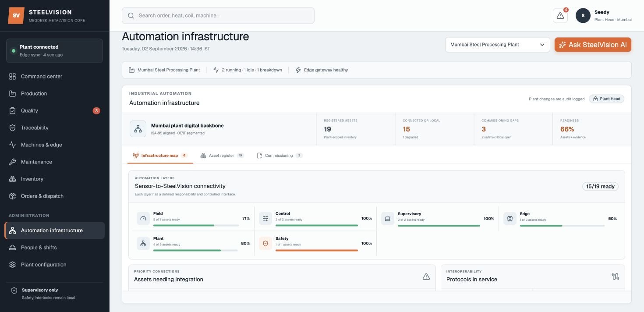The height and width of the screenshot is (312, 644).
Task: Open People & shifts page
Action: [55, 248]
